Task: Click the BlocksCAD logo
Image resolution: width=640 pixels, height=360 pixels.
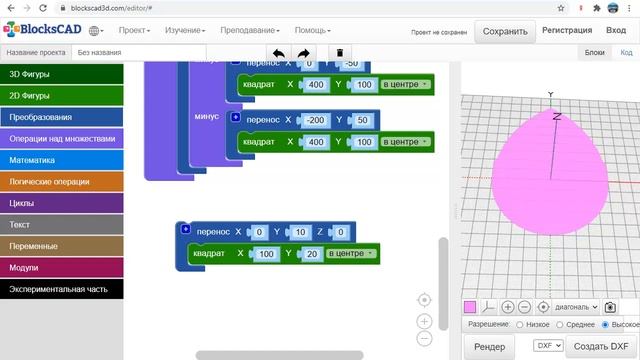Action: click(x=42, y=29)
